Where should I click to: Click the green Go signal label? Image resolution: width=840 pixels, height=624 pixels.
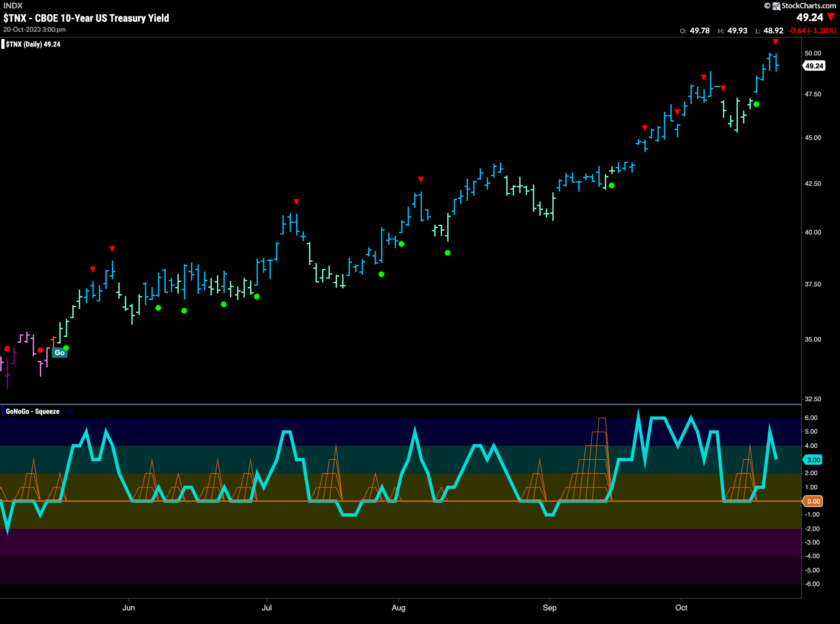coord(60,353)
